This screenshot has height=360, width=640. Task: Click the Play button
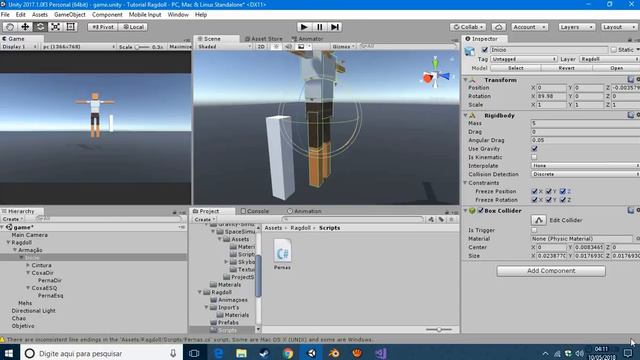point(304,27)
